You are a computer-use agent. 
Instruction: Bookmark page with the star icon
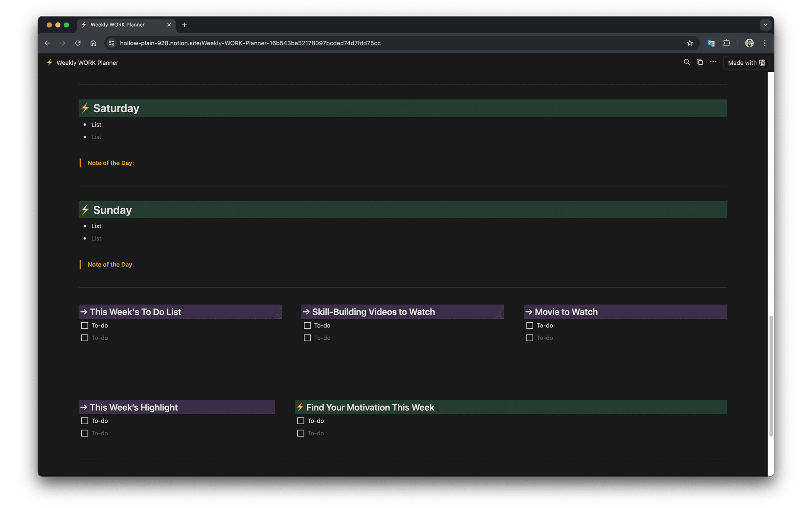689,43
